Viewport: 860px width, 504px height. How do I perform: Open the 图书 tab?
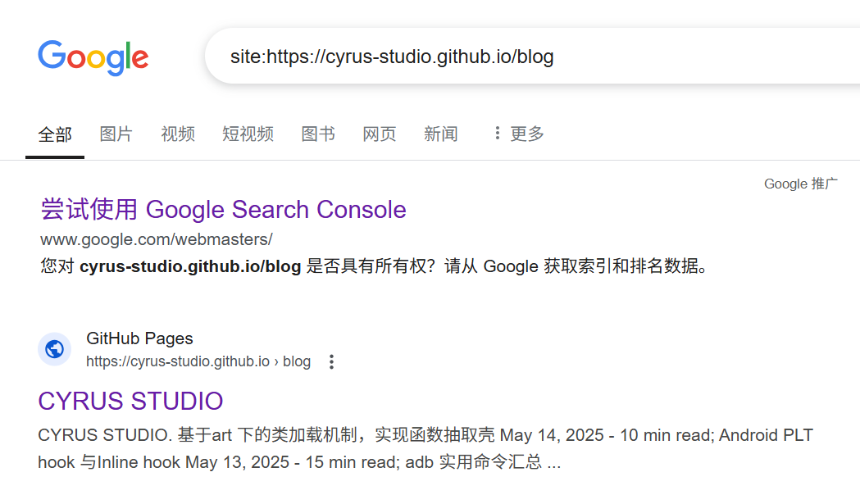tap(318, 134)
